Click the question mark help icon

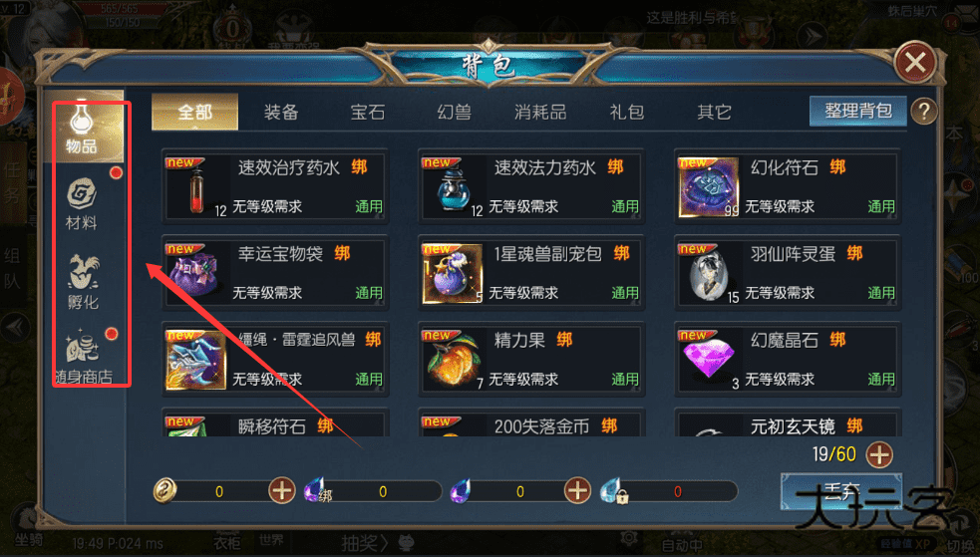(924, 112)
